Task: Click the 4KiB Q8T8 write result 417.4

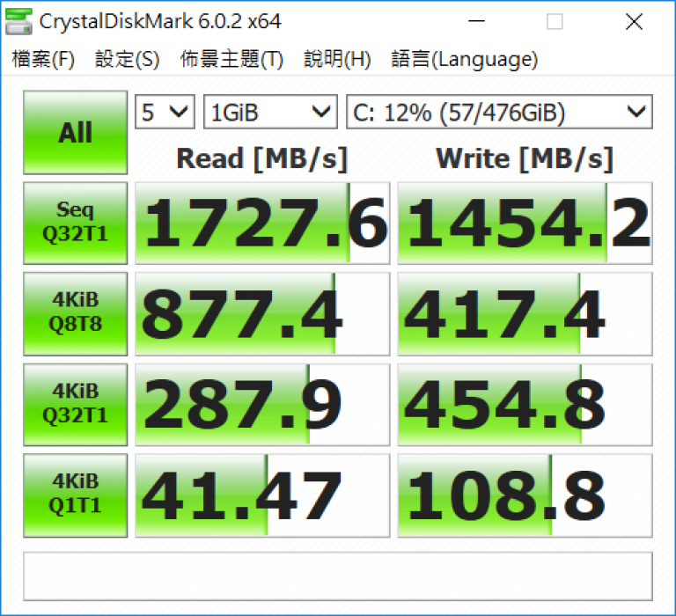Action: [x=525, y=314]
